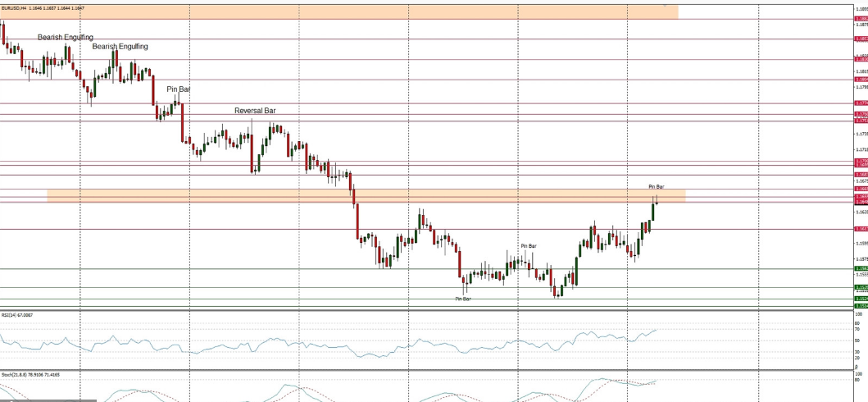Select the second Bearish Engulfing label

click(120, 47)
